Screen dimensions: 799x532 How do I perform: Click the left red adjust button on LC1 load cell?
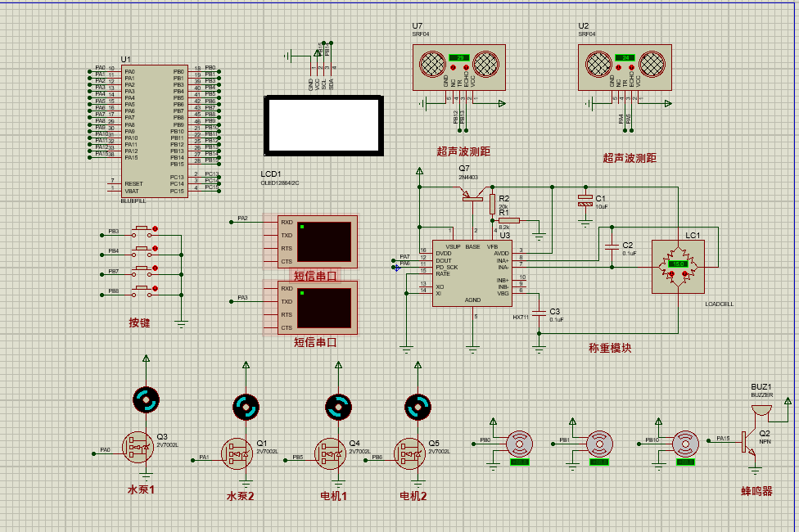click(x=671, y=274)
